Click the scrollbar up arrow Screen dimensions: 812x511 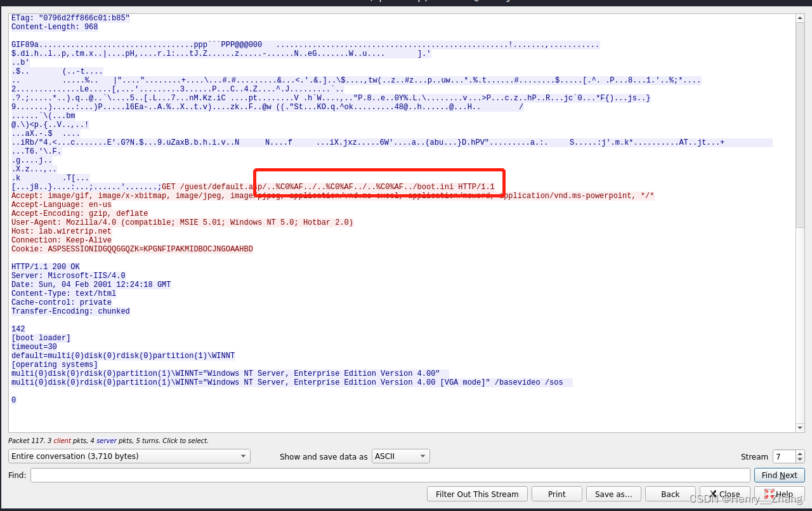[800, 18]
